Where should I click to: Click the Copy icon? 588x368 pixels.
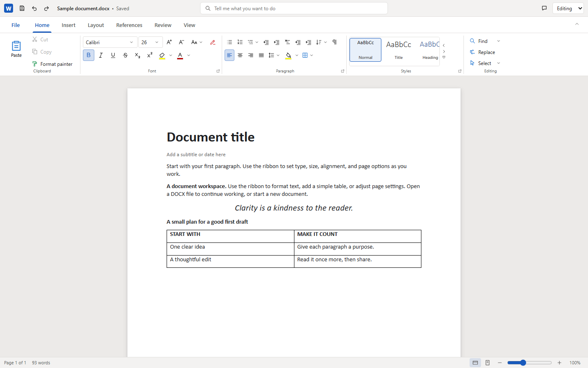click(35, 52)
